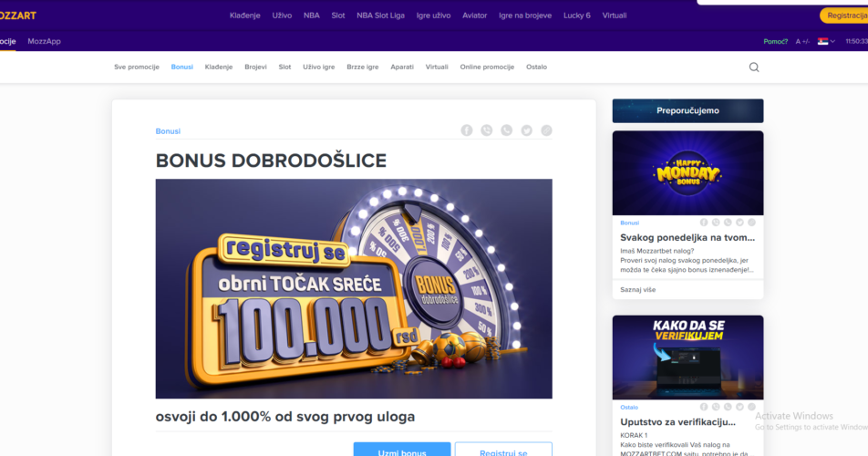
Task: Select the Brojevi filter tab
Action: [x=255, y=67]
